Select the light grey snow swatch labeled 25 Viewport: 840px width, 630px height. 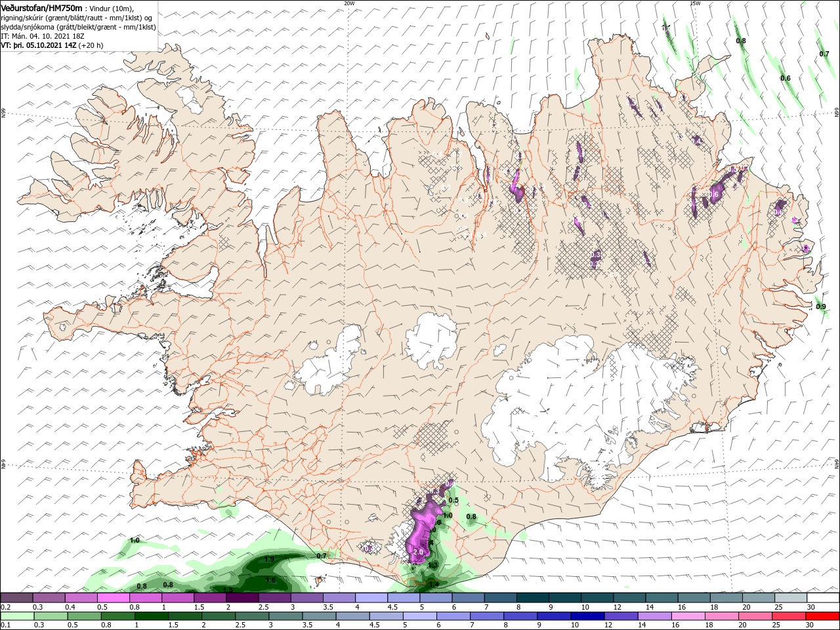click(790, 598)
